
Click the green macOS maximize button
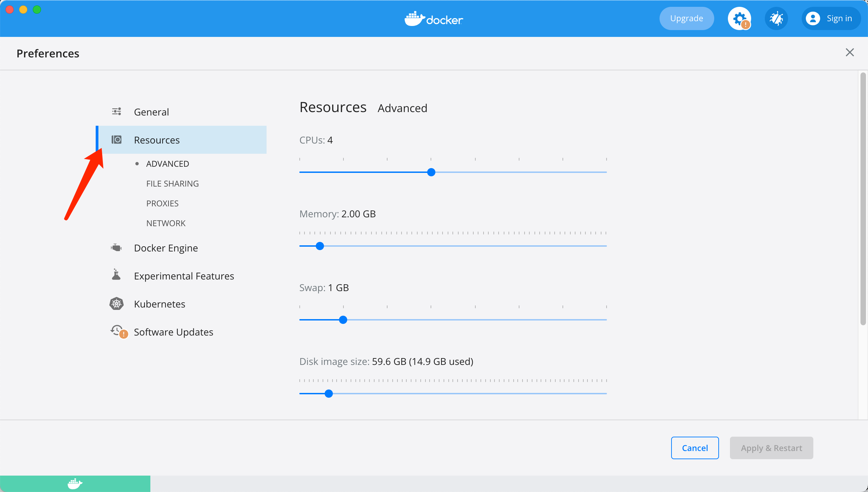tap(37, 10)
